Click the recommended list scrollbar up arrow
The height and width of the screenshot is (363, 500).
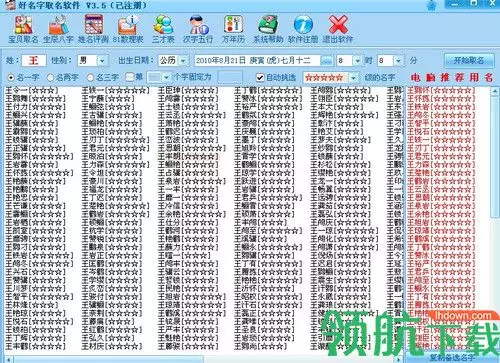point(495,91)
